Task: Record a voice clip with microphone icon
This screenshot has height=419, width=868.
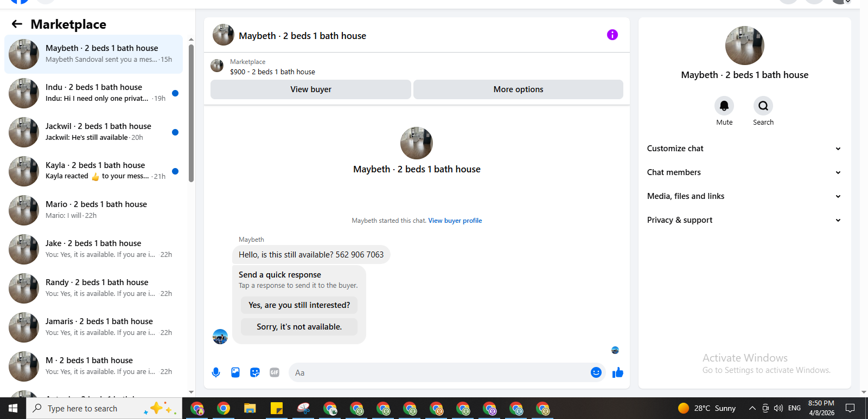Action: (x=216, y=372)
